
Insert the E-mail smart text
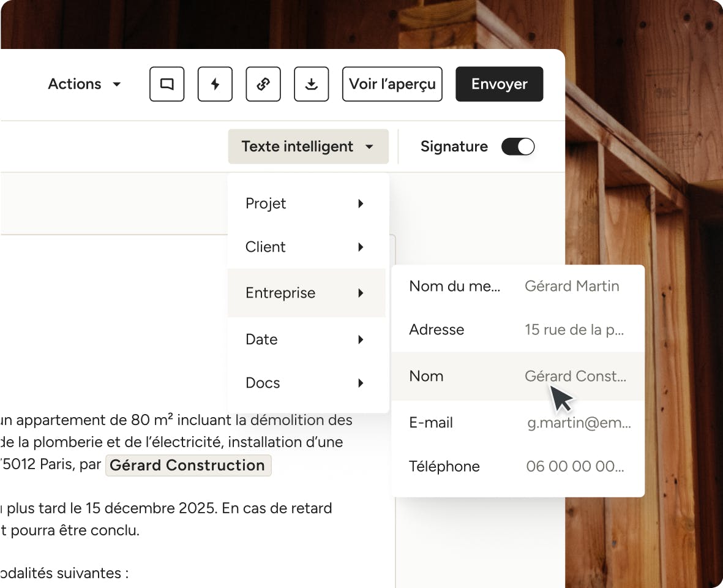[517, 423]
